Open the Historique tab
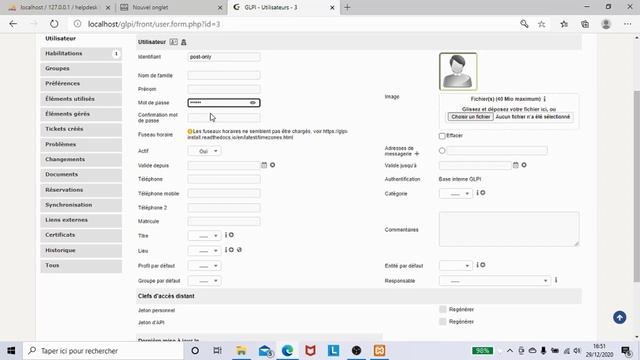The width and height of the screenshot is (640, 360). (x=81, y=250)
